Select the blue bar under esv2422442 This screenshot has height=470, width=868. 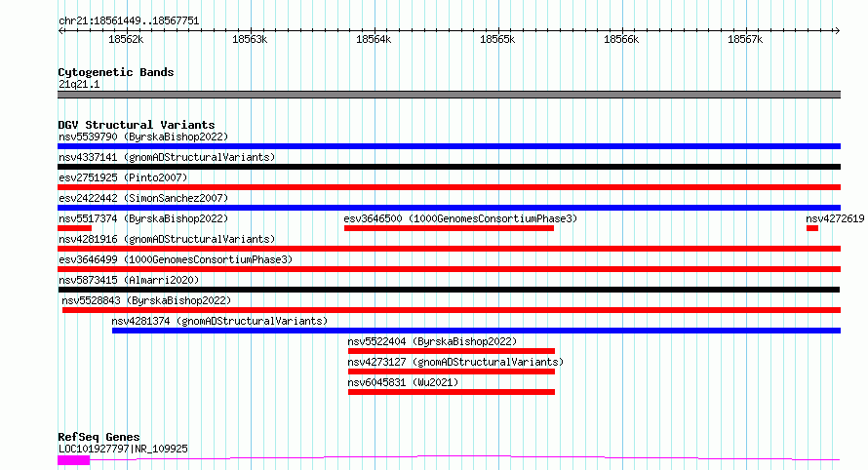[x=449, y=208]
